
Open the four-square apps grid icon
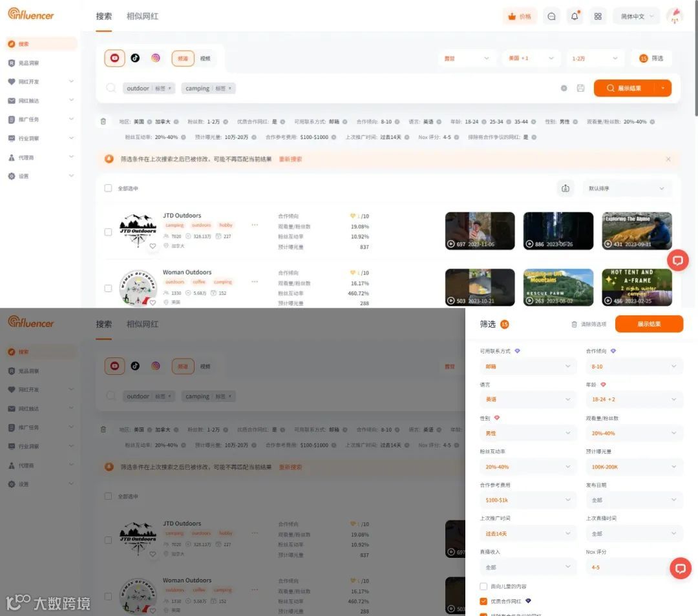(x=598, y=16)
